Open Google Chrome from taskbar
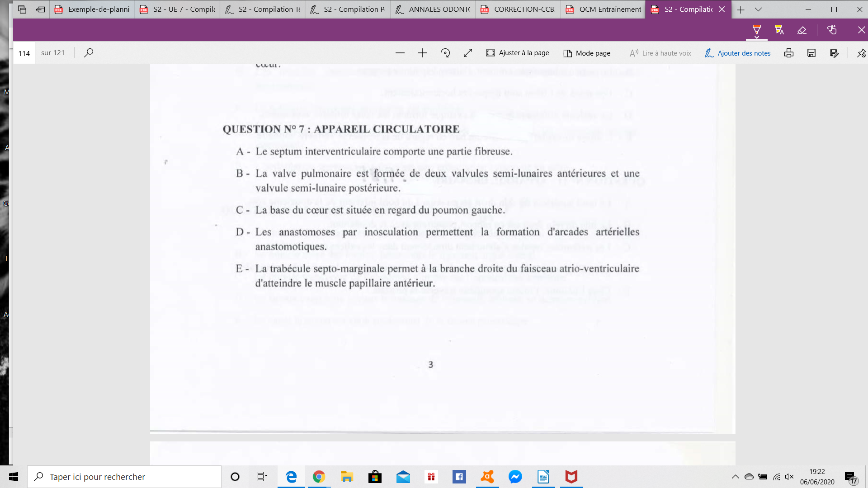Screen dimensions: 868x488 [319, 477]
